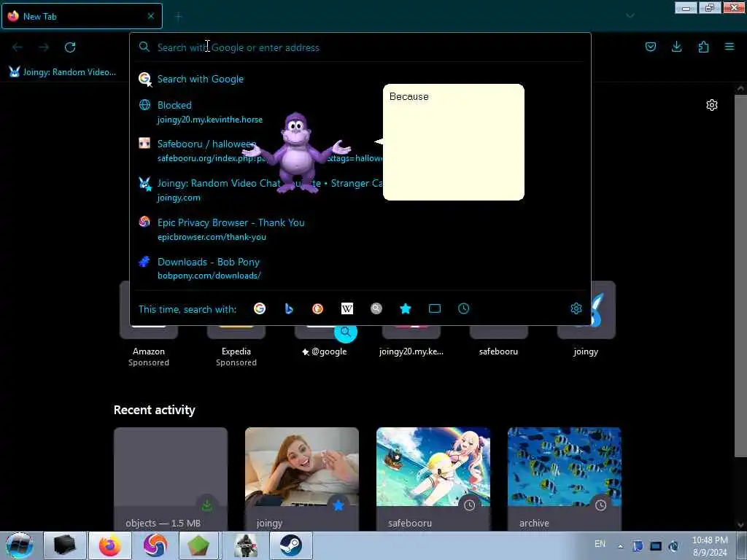Image resolution: width=747 pixels, height=560 pixels.
Task: Open Epic Privacy Browser taskbar icon
Action: [155, 545]
